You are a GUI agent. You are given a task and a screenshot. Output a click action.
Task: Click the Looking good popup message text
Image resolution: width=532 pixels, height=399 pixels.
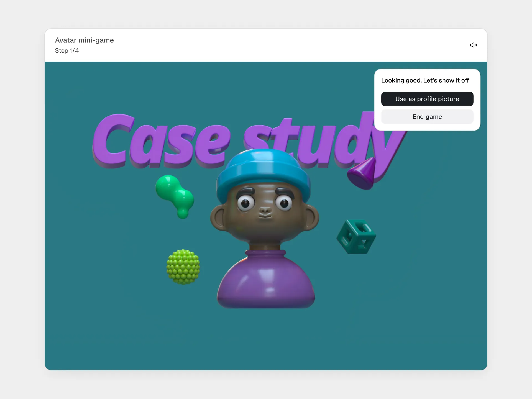pyautogui.click(x=425, y=80)
